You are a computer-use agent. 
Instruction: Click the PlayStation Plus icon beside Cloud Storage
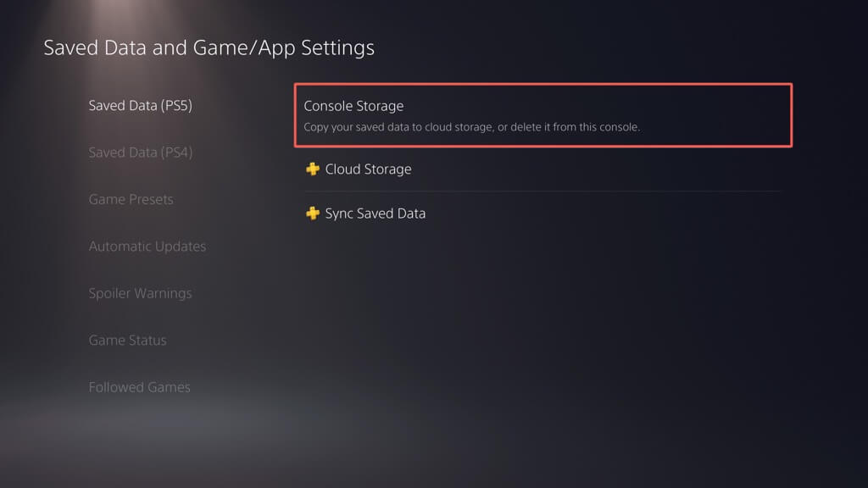pos(313,169)
